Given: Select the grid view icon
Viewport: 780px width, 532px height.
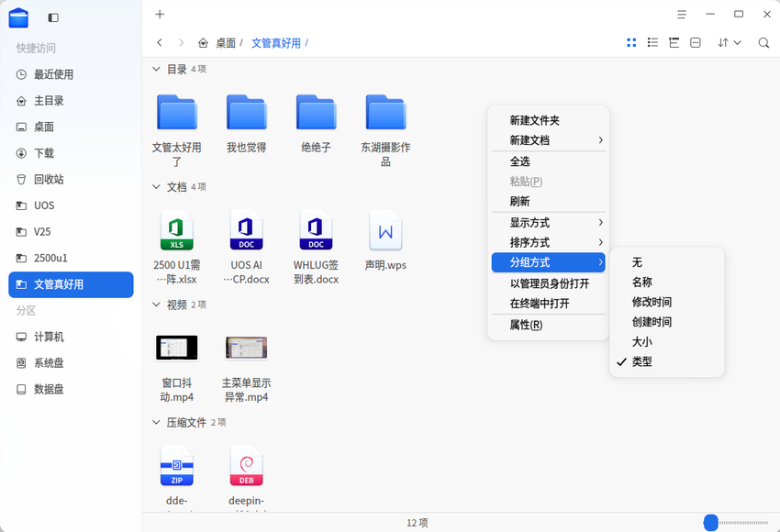Looking at the screenshot, I should pos(630,42).
